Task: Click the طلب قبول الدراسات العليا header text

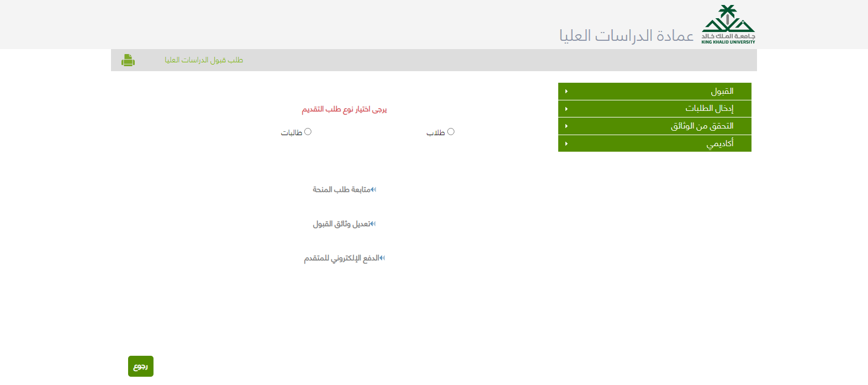Action: point(204,60)
